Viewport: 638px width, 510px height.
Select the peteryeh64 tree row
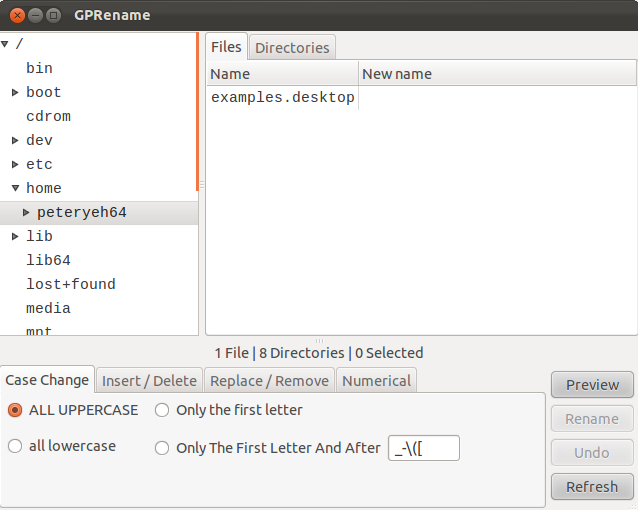coord(99,212)
